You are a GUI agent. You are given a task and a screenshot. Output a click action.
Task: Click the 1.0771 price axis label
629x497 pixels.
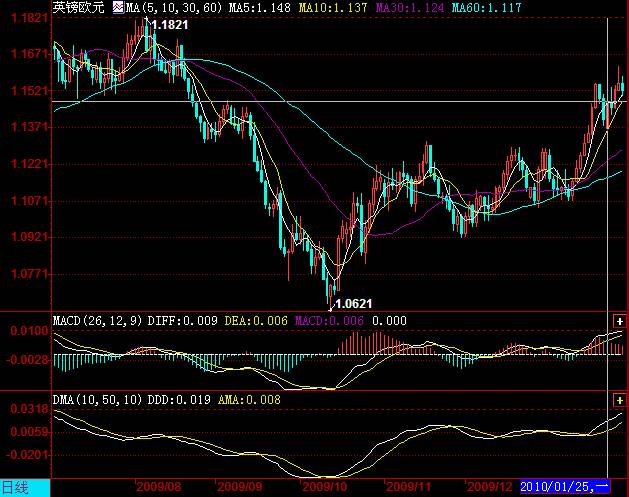tap(29, 274)
